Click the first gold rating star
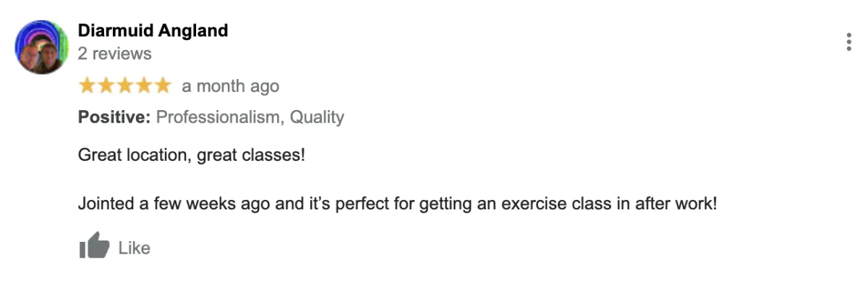Viewport: 868px width, 281px height. [x=88, y=85]
